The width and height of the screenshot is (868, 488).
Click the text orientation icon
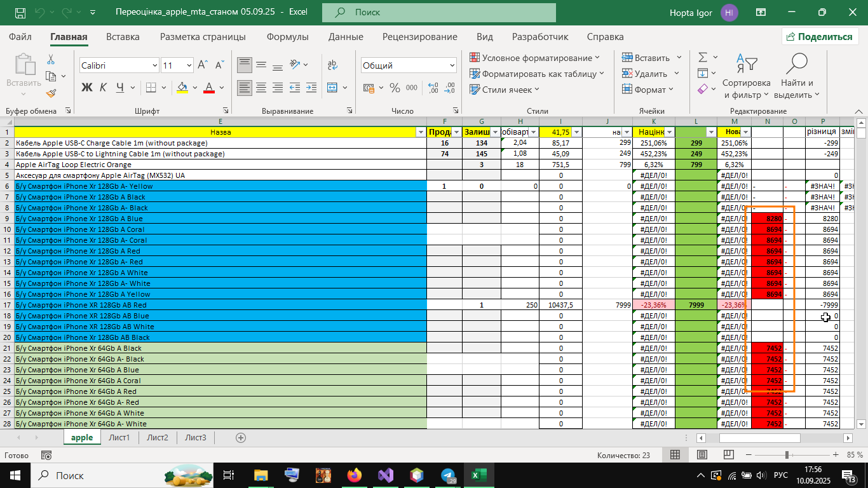point(295,65)
